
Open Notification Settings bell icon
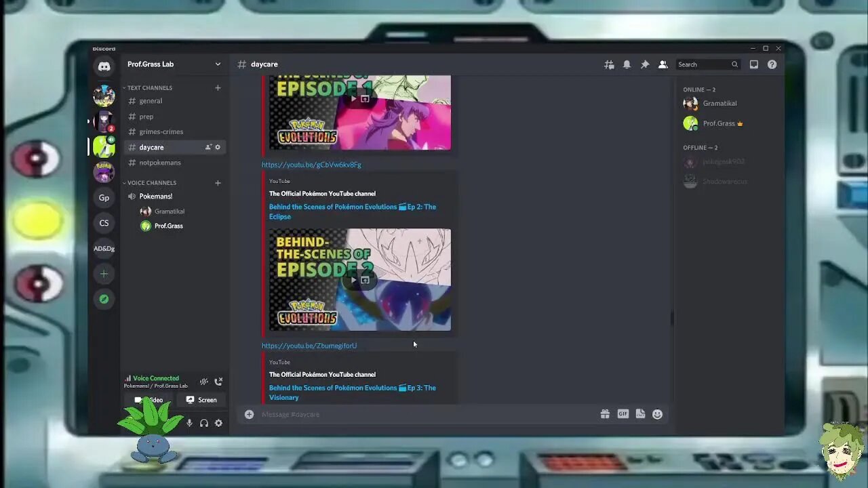(x=627, y=64)
